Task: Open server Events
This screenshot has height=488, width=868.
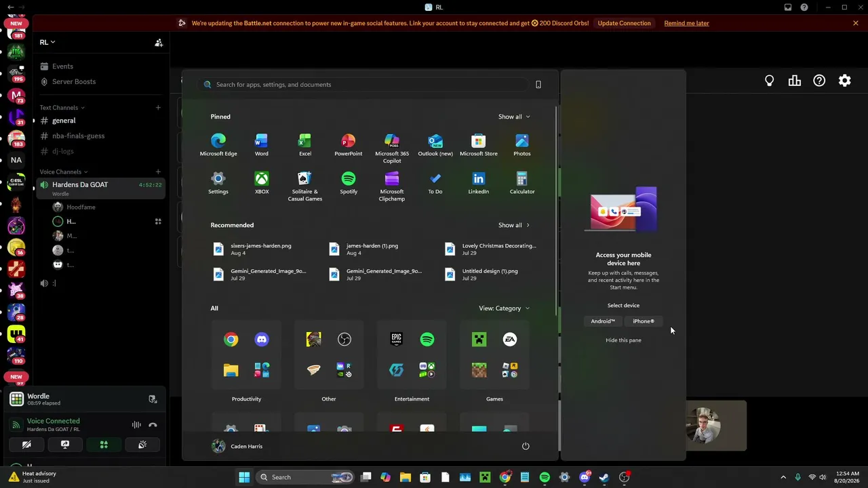Action: pyautogui.click(x=101, y=66)
